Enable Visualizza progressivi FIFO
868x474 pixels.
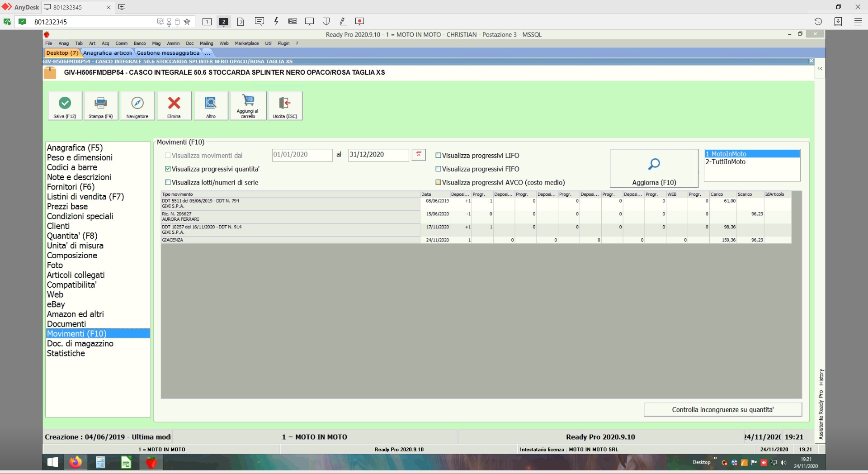(438, 169)
